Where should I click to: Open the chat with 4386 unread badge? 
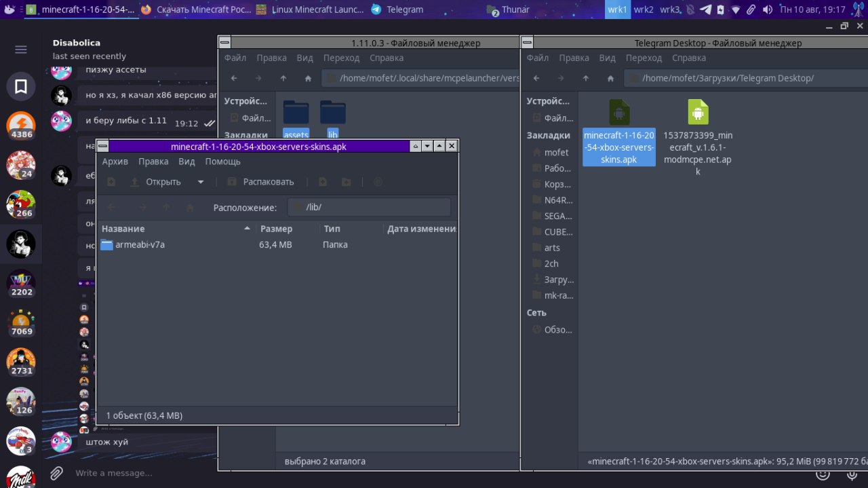click(x=21, y=126)
